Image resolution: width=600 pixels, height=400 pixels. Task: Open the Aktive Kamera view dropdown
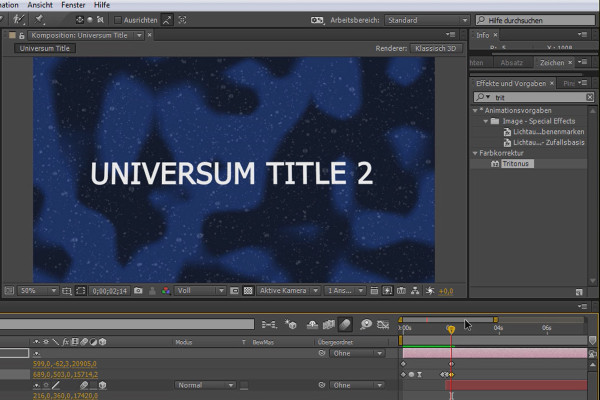point(288,291)
